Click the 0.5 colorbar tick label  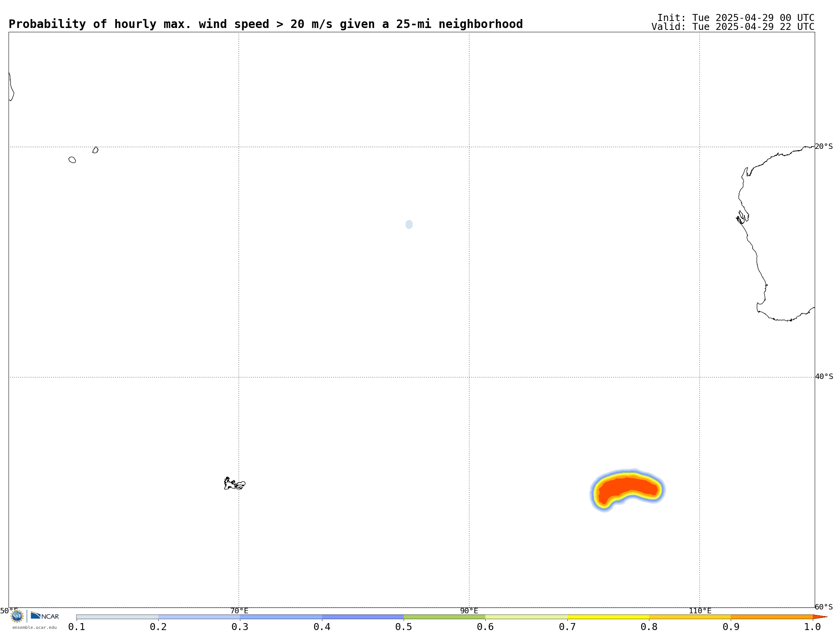pos(404,627)
